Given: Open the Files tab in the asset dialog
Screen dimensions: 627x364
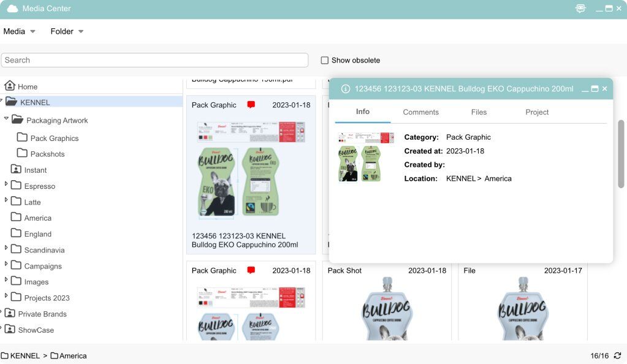Looking at the screenshot, I should click(x=479, y=112).
